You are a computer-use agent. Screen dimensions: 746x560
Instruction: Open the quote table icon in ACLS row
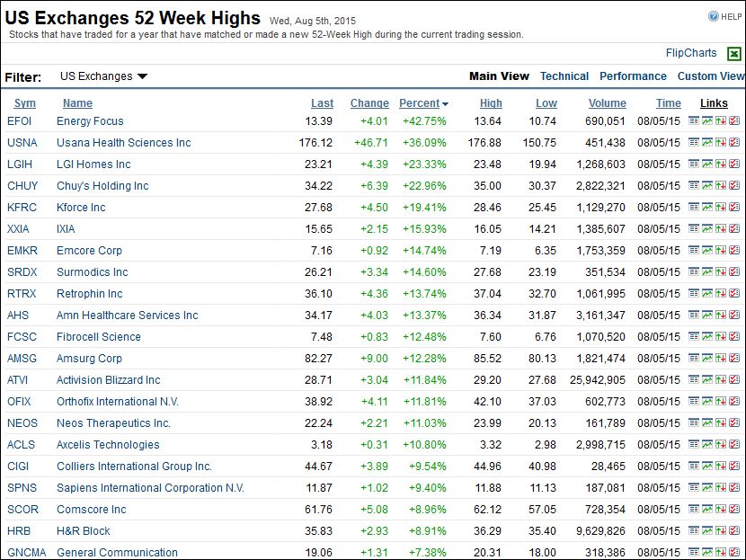tap(694, 444)
